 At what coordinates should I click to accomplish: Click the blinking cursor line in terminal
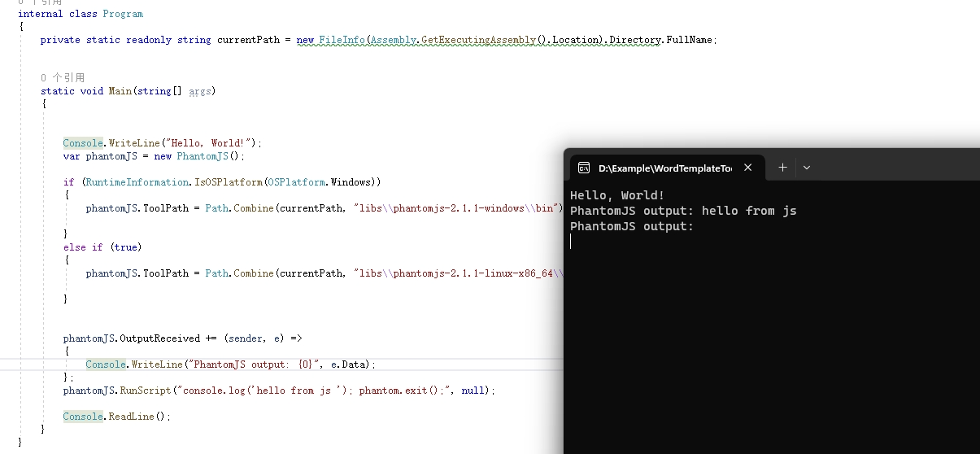tap(572, 242)
